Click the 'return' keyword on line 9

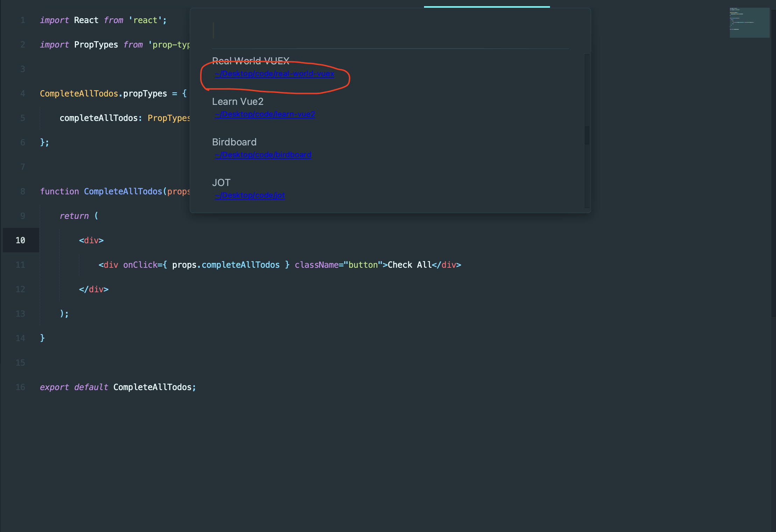pos(74,216)
